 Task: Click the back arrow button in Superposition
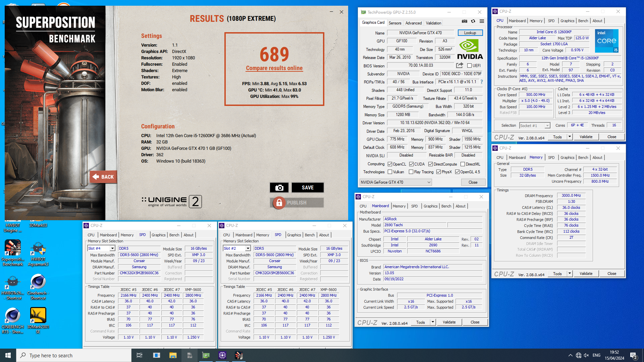point(103,177)
